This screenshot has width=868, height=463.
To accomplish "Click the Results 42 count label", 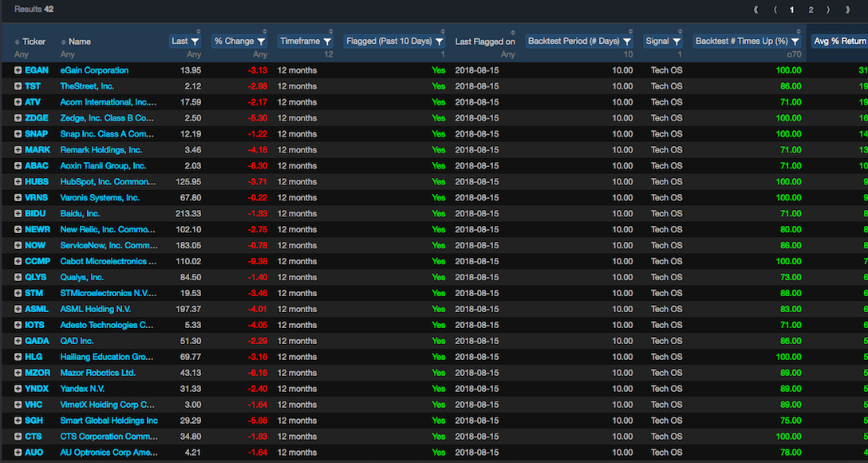I will 34,10.
